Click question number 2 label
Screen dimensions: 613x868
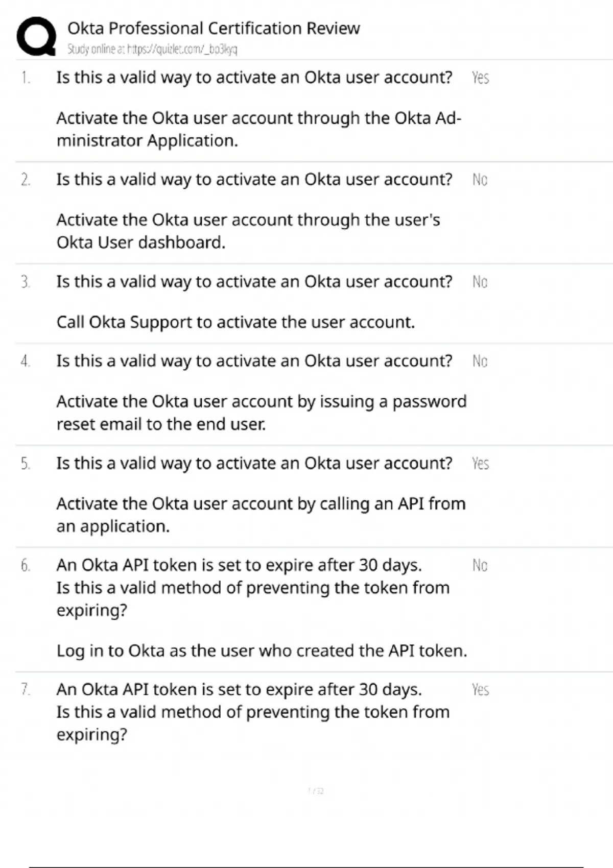[x=26, y=180]
